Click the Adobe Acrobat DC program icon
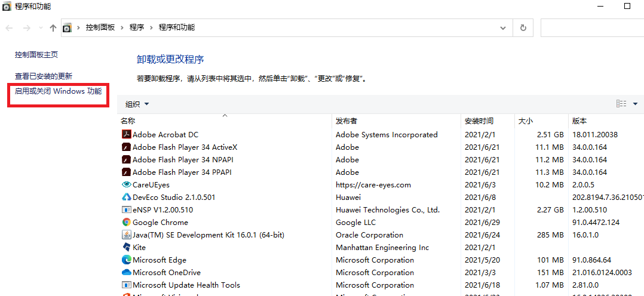Viewport: 644px width, 296px height. coord(126,135)
